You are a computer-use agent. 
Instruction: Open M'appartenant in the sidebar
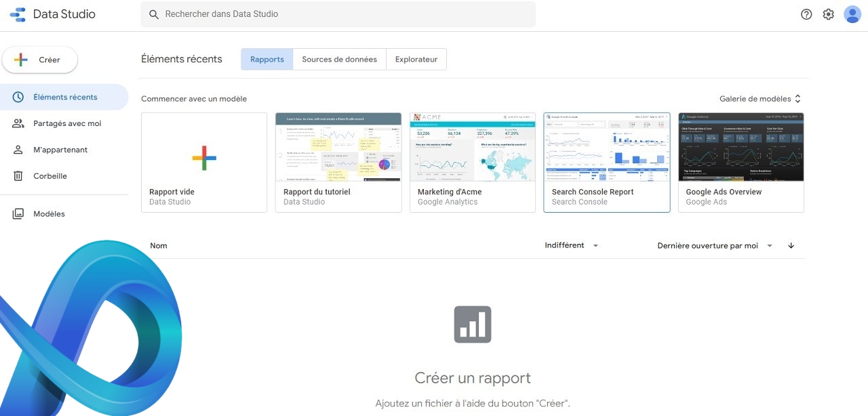pos(64,150)
